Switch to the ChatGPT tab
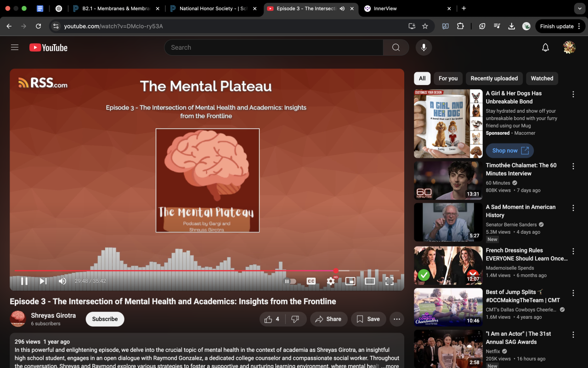 (59, 8)
